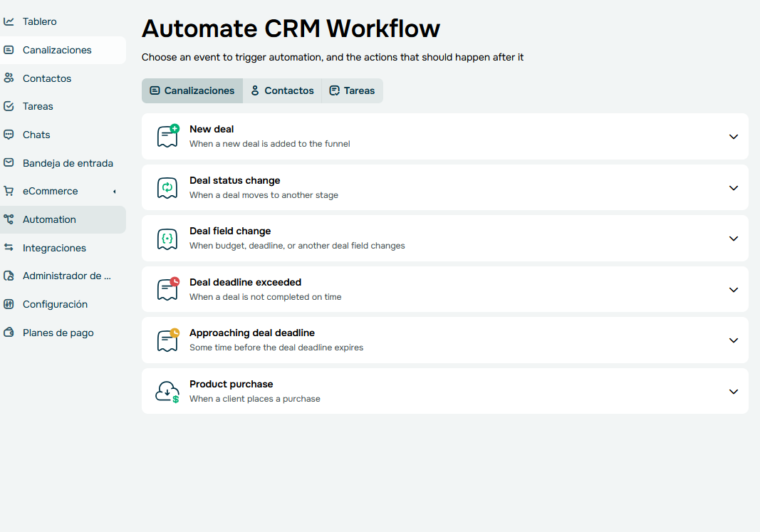Image resolution: width=760 pixels, height=532 pixels.
Task: Click 'When a client places a purchase'
Action: (x=255, y=398)
